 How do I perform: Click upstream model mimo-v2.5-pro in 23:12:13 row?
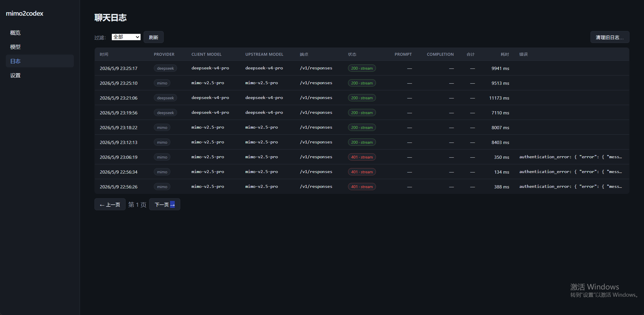click(261, 142)
